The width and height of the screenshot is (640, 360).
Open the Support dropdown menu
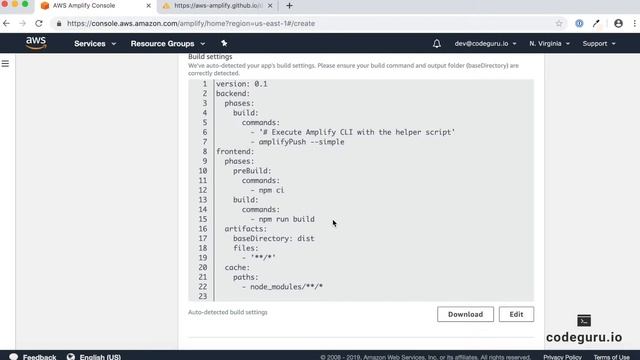tap(599, 43)
